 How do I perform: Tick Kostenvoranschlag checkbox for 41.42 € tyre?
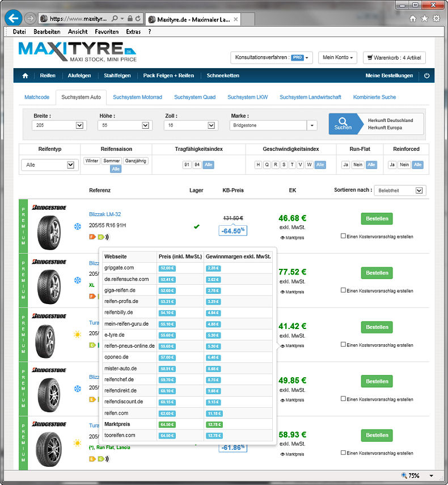click(343, 344)
